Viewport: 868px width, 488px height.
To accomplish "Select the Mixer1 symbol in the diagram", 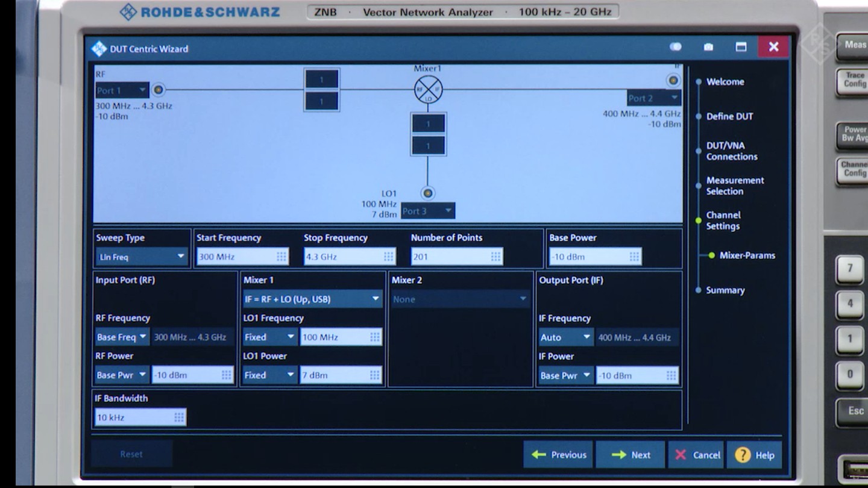I will click(429, 89).
